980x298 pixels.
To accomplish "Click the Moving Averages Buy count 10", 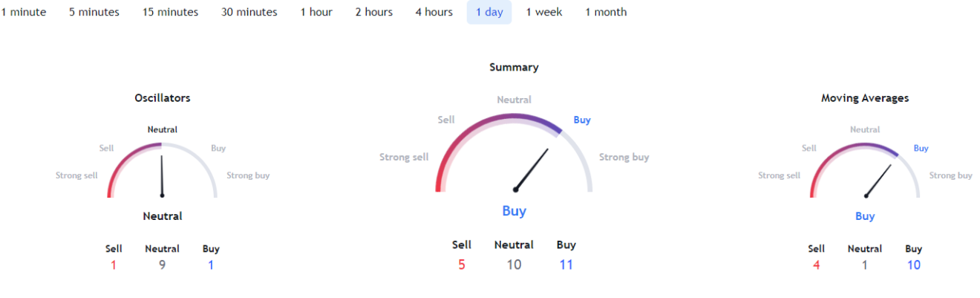I will click(913, 265).
